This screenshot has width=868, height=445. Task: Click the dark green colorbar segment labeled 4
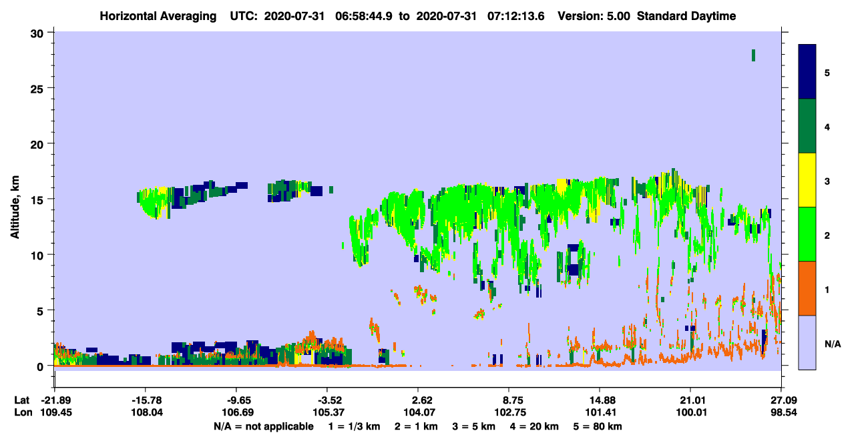coord(807,126)
